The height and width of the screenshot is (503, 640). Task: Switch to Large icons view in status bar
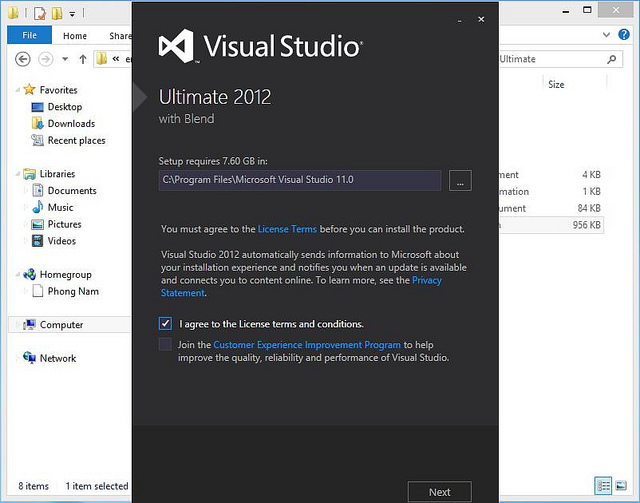(x=621, y=485)
